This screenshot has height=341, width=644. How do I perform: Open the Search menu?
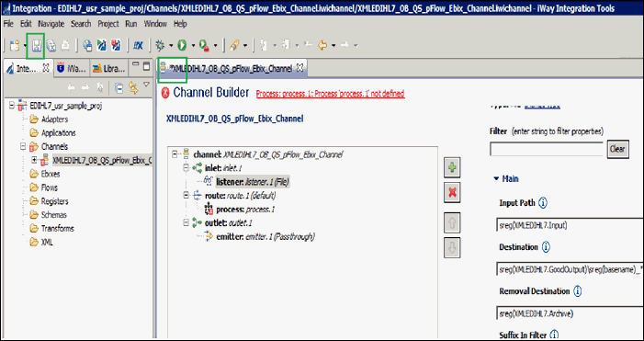click(81, 24)
